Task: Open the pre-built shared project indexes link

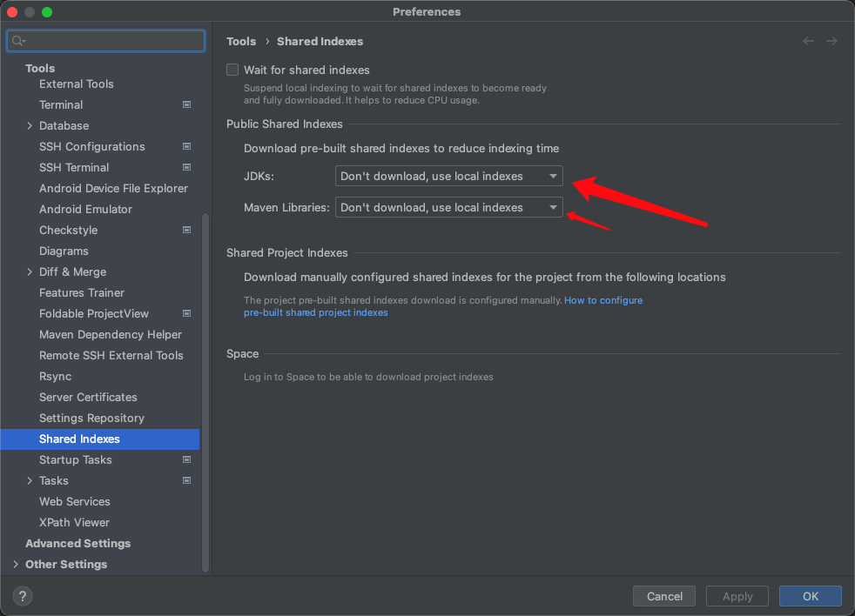Action: pos(315,312)
